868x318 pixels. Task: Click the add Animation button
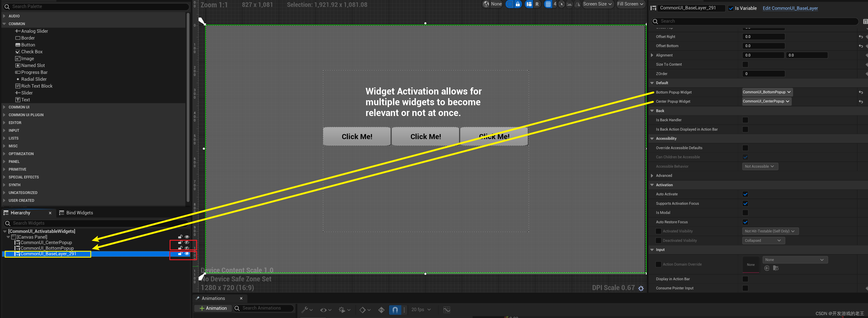(x=213, y=308)
